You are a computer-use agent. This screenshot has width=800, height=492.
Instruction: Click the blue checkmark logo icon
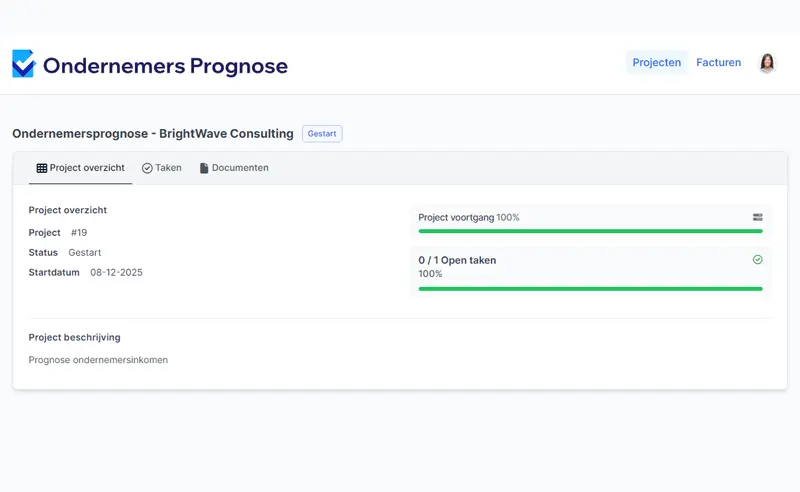tap(23, 64)
